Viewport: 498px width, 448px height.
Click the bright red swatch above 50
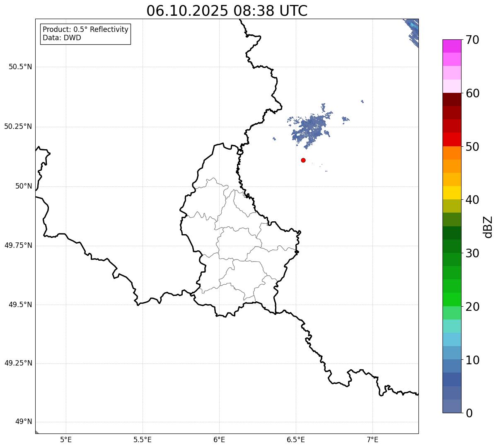click(452, 140)
